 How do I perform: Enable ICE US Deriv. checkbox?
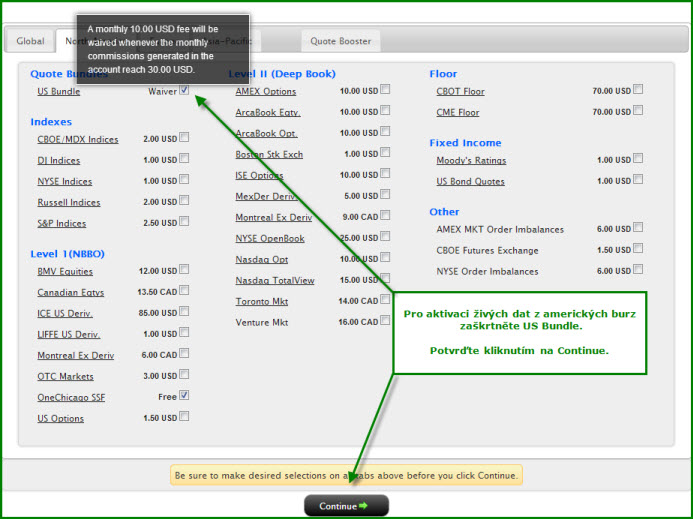click(x=184, y=311)
